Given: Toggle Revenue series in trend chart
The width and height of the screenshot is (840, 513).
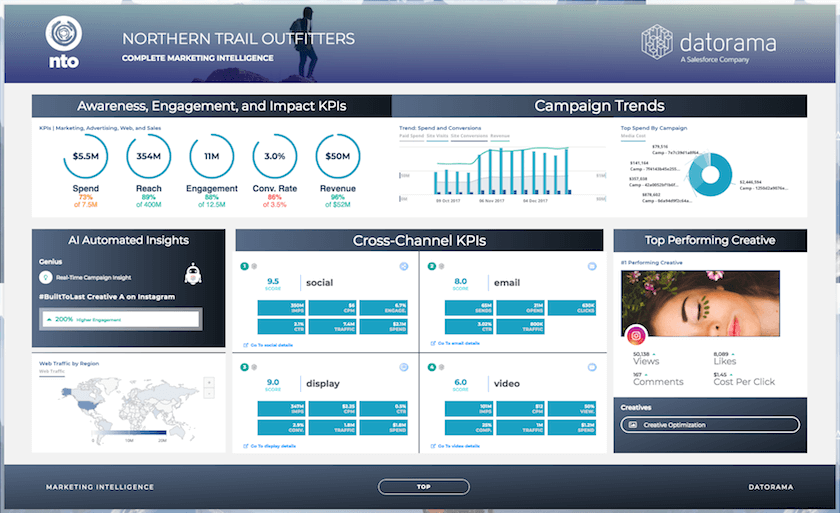Looking at the screenshot, I should pos(500,136).
